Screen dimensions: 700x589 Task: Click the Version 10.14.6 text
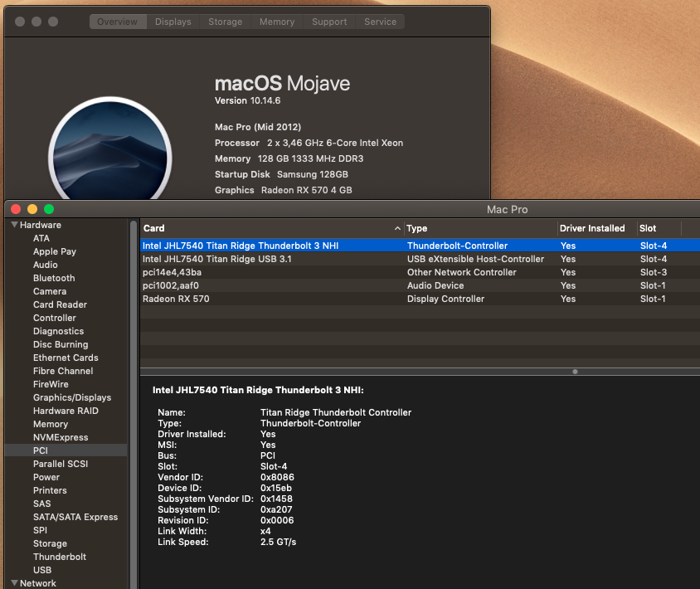(x=247, y=100)
